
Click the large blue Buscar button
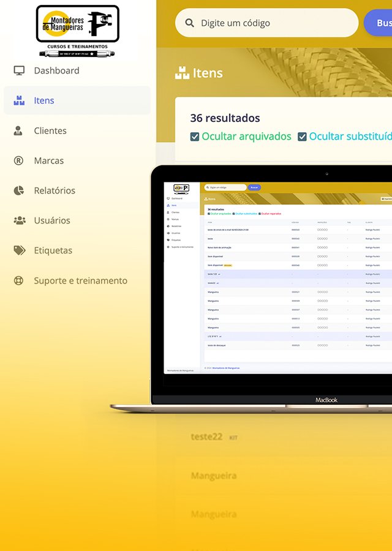click(x=378, y=23)
